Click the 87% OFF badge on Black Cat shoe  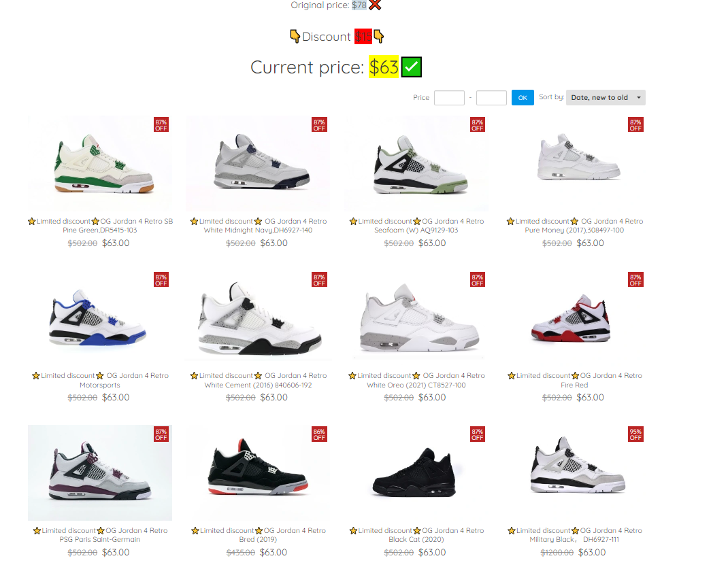[x=478, y=434]
